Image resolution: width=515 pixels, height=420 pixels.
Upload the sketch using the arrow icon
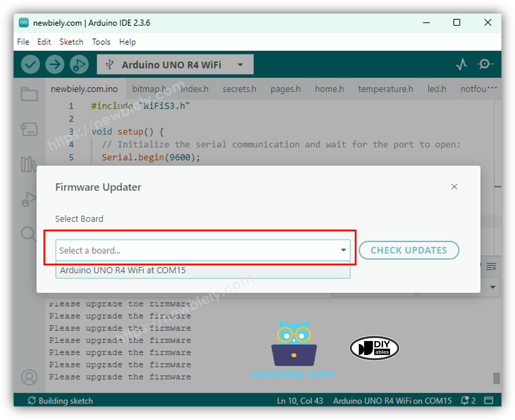55,64
